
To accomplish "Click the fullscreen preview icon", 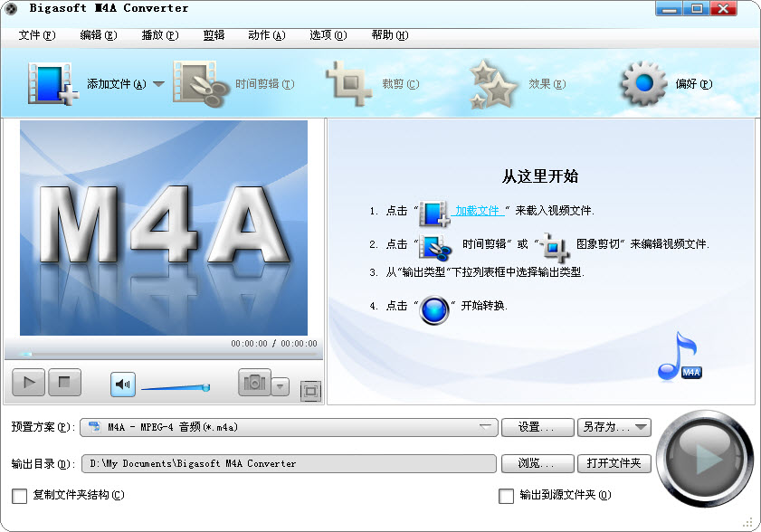I will (x=309, y=390).
